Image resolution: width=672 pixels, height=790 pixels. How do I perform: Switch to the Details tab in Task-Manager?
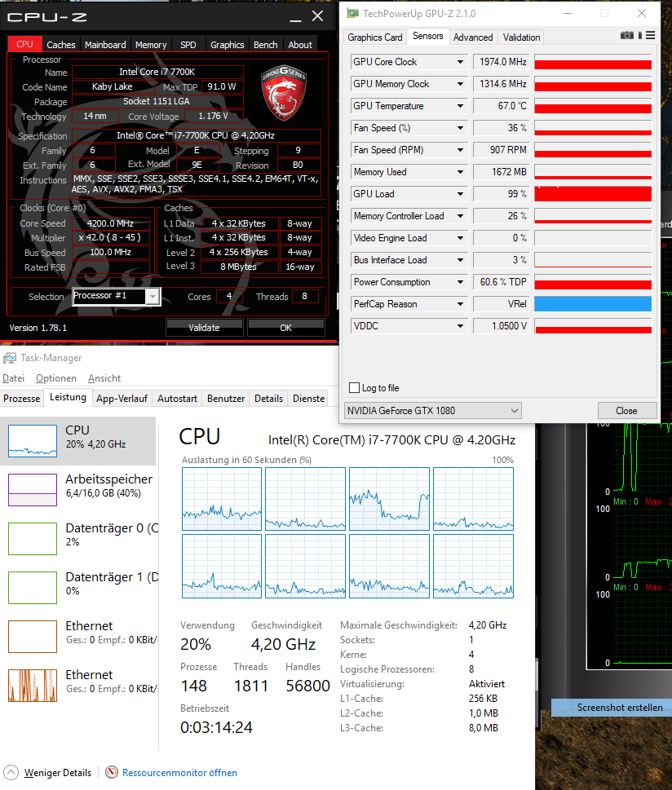coord(268,399)
